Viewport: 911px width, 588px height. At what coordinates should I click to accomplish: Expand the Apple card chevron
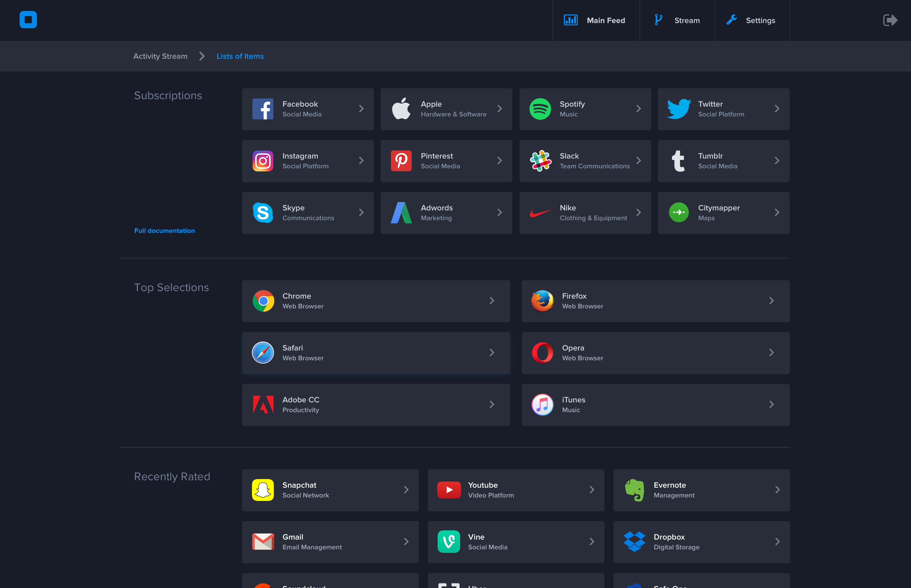[499, 109]
